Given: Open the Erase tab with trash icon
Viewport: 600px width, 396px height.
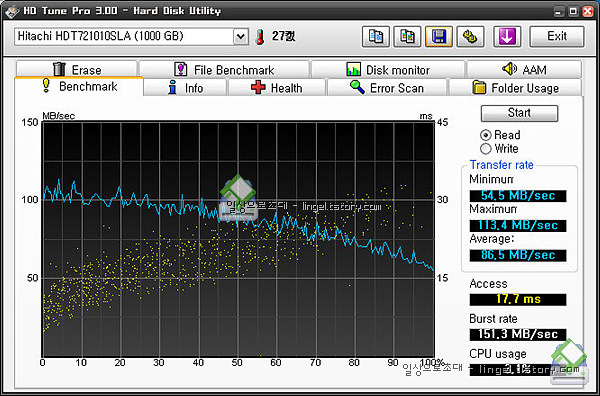Looking at the screenshot, I should point(77,69).
